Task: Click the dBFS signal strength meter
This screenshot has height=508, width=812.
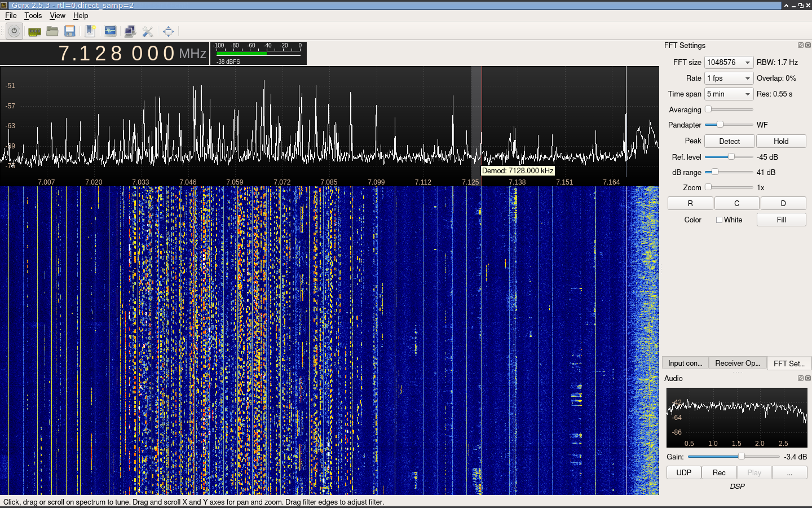Action: [x=258, y=53]
